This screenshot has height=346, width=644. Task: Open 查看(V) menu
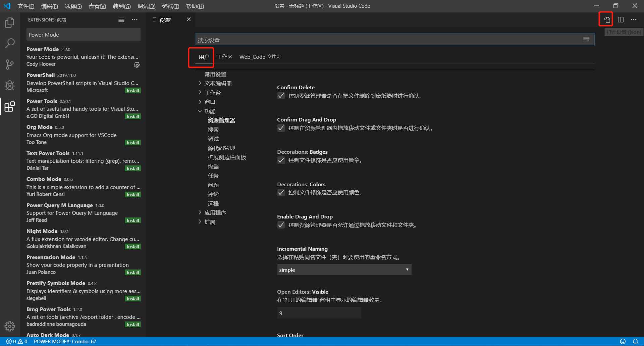(97, 6)
